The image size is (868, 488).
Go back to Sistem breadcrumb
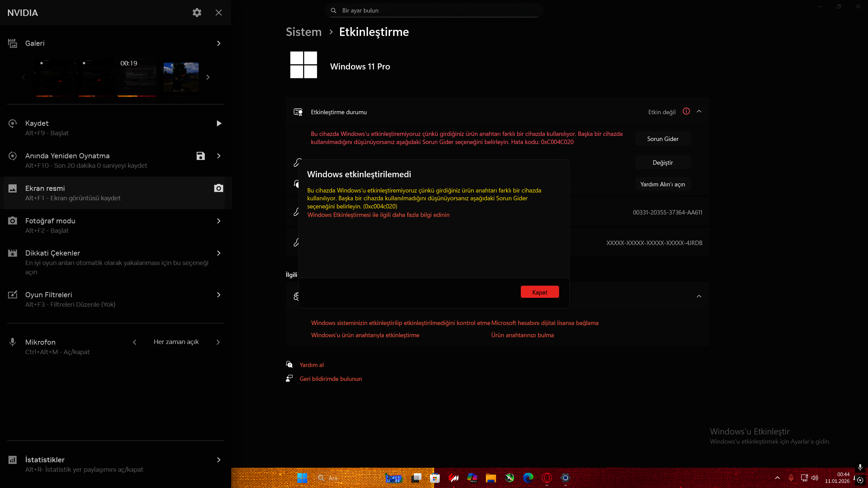[x=304, y=32]
